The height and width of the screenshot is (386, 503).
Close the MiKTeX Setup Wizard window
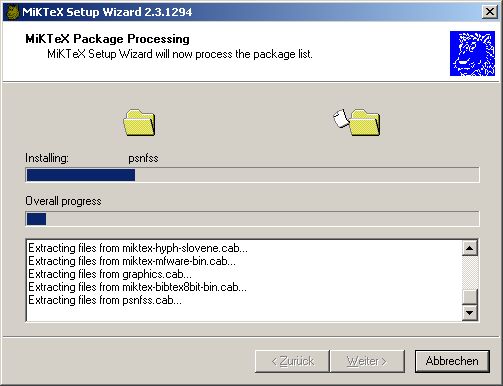coord(490,12)
